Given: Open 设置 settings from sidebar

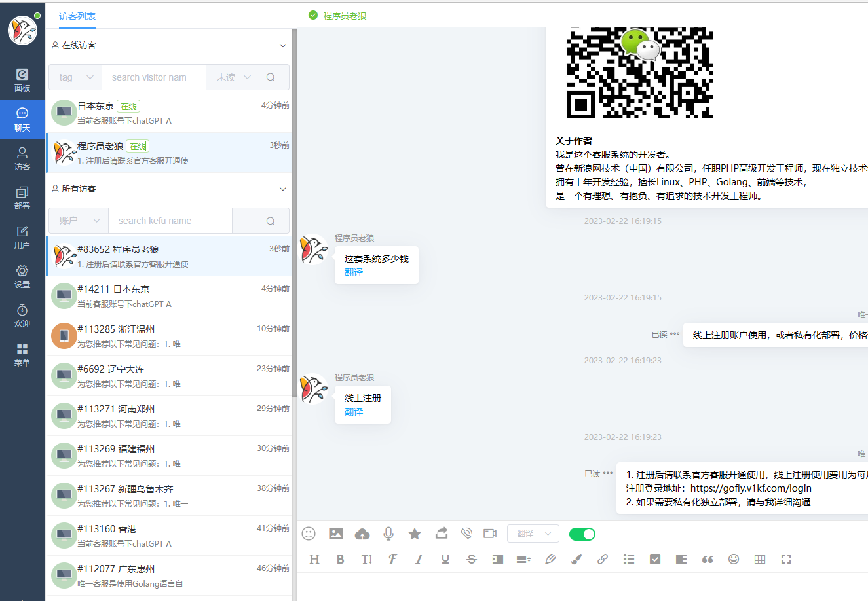Looking at the screenshot, I should (x=22, y=276).
